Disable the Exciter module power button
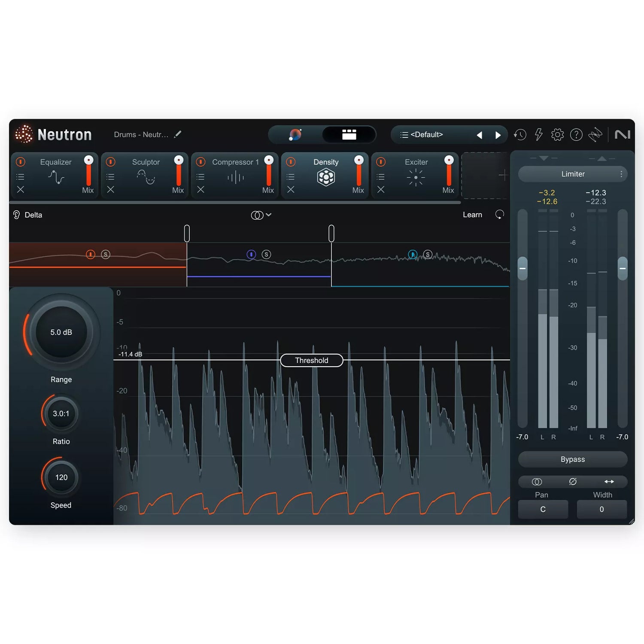The image size is (644, 644). (x=381, y=162)
